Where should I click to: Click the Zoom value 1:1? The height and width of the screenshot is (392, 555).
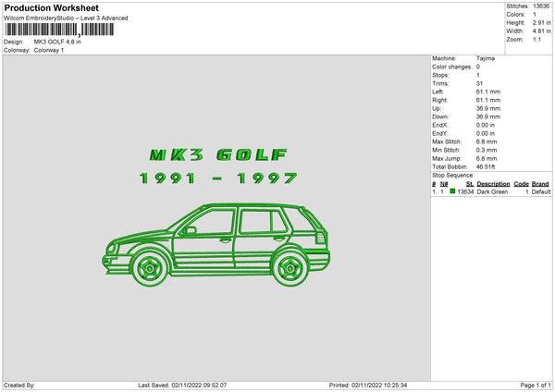pyautogui.click(x=536, y=39)
